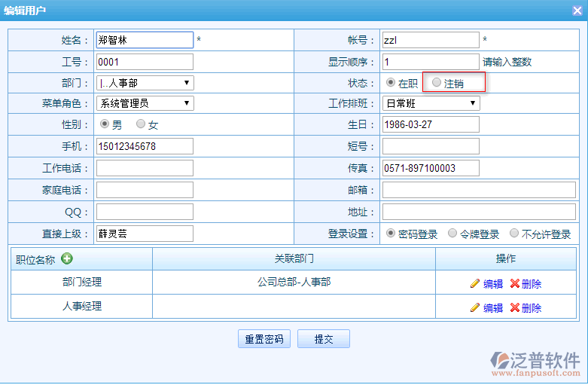Click into the 姓名 input field
The height and width of the screenshot is (385, 588).
(145, 40)
